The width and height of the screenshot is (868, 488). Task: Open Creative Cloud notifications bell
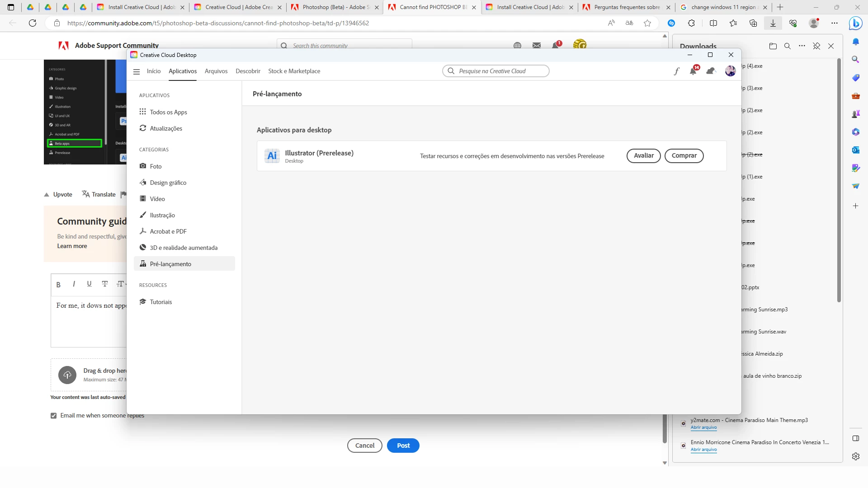coord(693,71)
